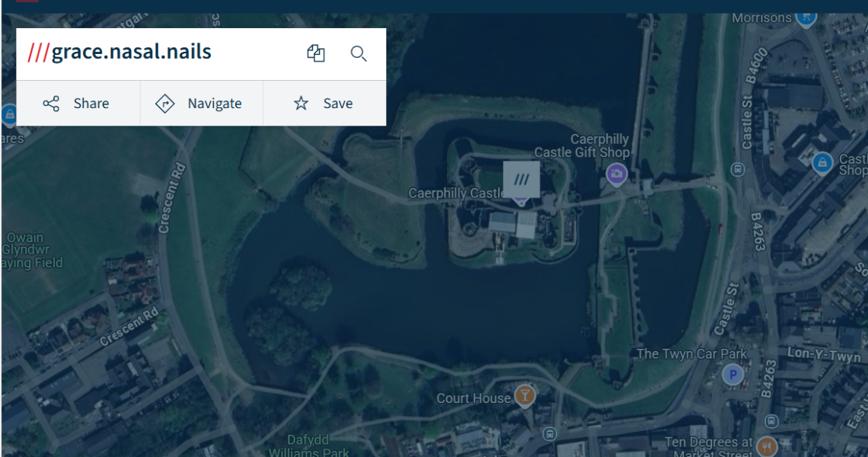Image resolution: width=868 pixels, height=457 pixels.
Task: Select the /// marker square on the castle
Action: pyautogui.click(x=521, y=178)
